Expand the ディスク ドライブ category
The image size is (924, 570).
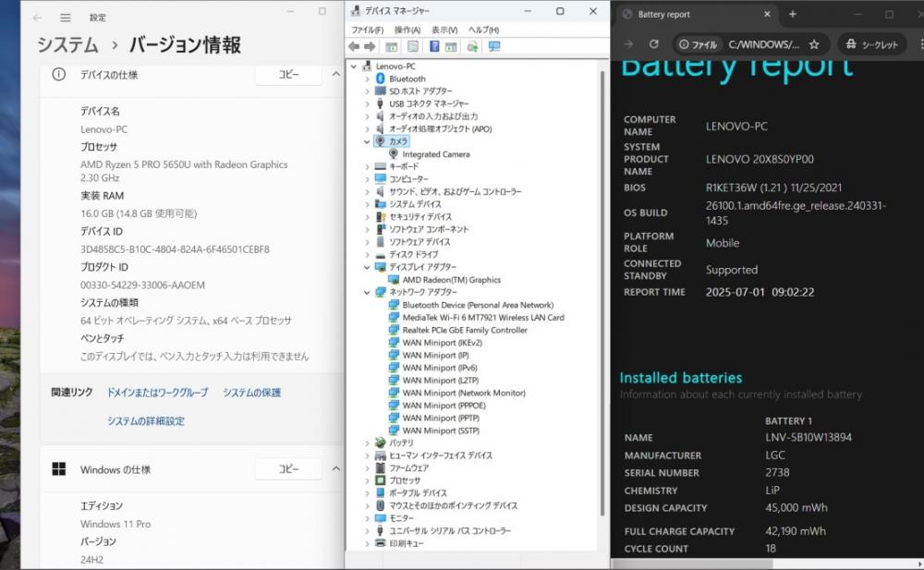367,255
